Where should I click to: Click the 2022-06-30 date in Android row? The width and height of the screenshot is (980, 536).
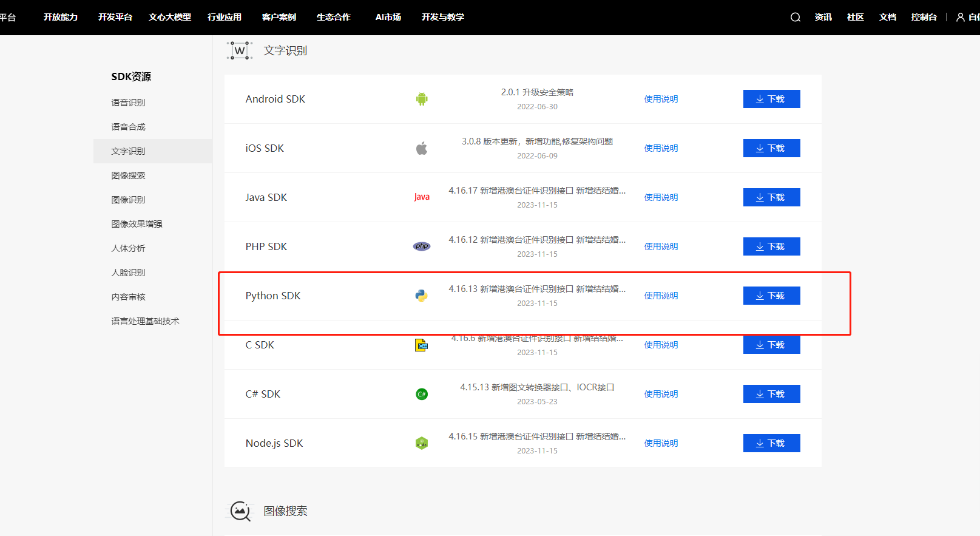[537, 107]
